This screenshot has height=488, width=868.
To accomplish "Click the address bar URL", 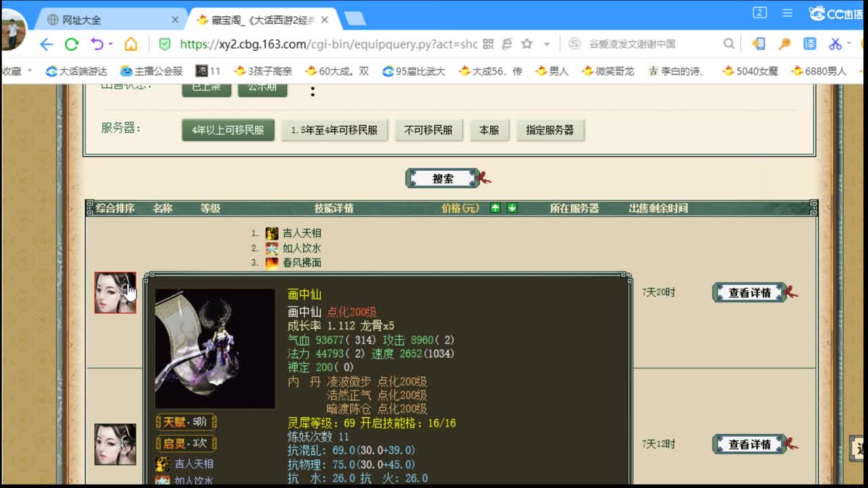I will click(x=329, y=44).
